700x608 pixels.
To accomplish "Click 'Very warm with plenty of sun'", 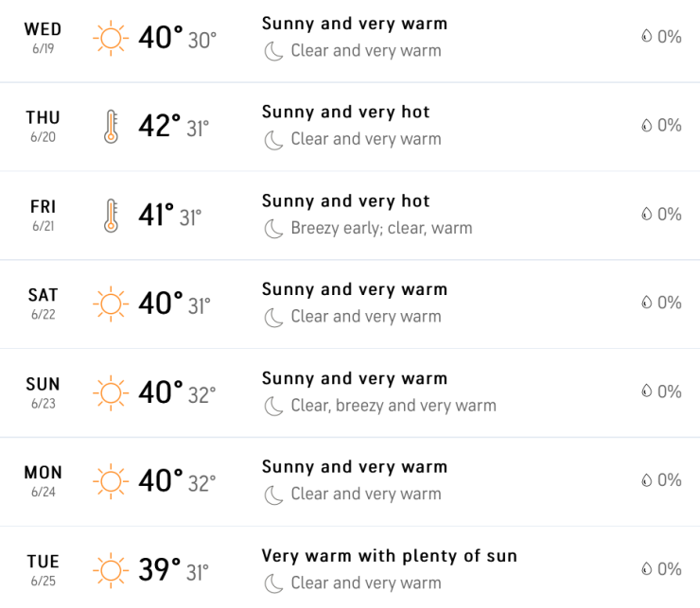I will tap(389, 556).
